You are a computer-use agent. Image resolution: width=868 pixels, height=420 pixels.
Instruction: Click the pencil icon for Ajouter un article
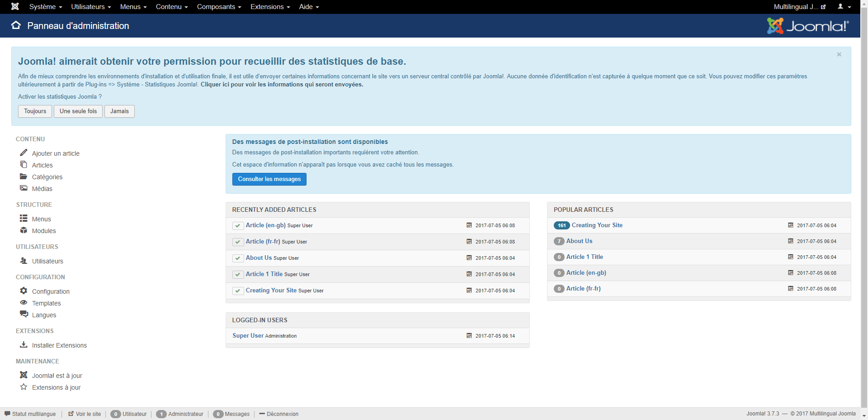click(24, 153)
